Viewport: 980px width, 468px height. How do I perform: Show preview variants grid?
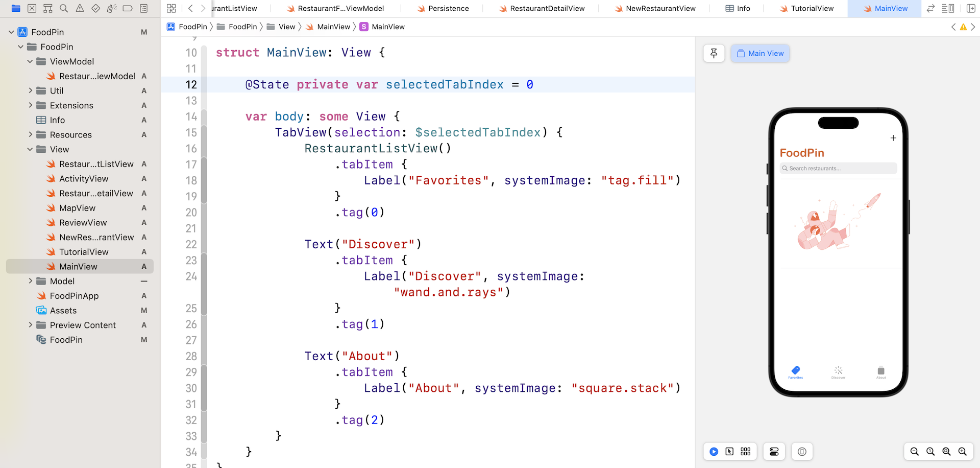745,451
